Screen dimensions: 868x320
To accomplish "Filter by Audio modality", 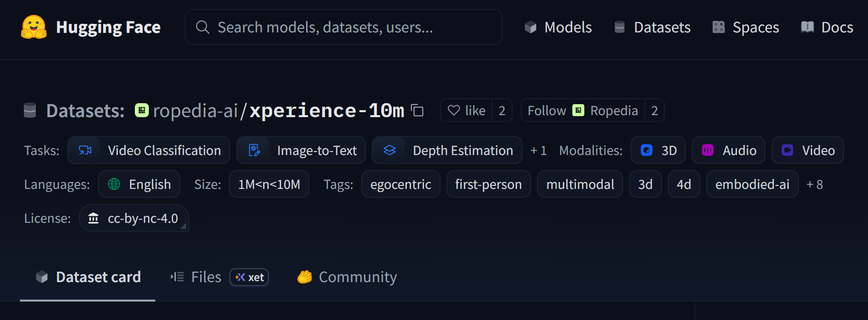I will point(728,151).
